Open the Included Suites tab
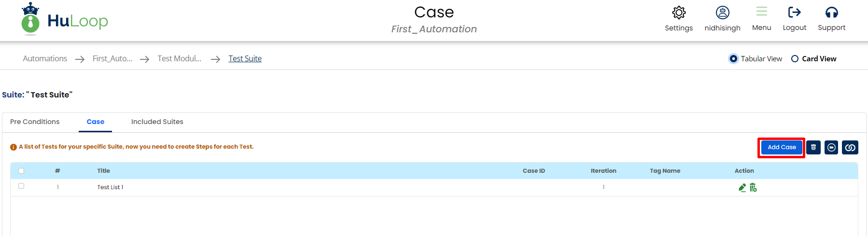 coord(157,122)
